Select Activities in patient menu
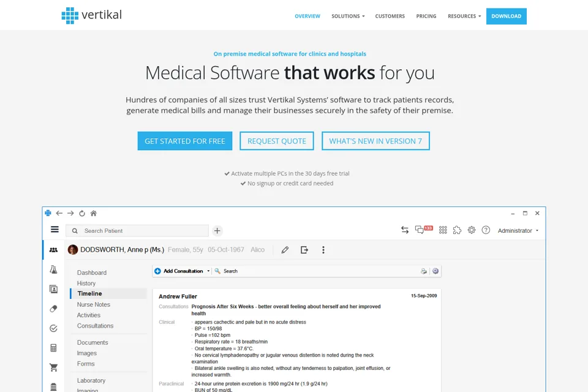588x392 pixels. point(88,315)
